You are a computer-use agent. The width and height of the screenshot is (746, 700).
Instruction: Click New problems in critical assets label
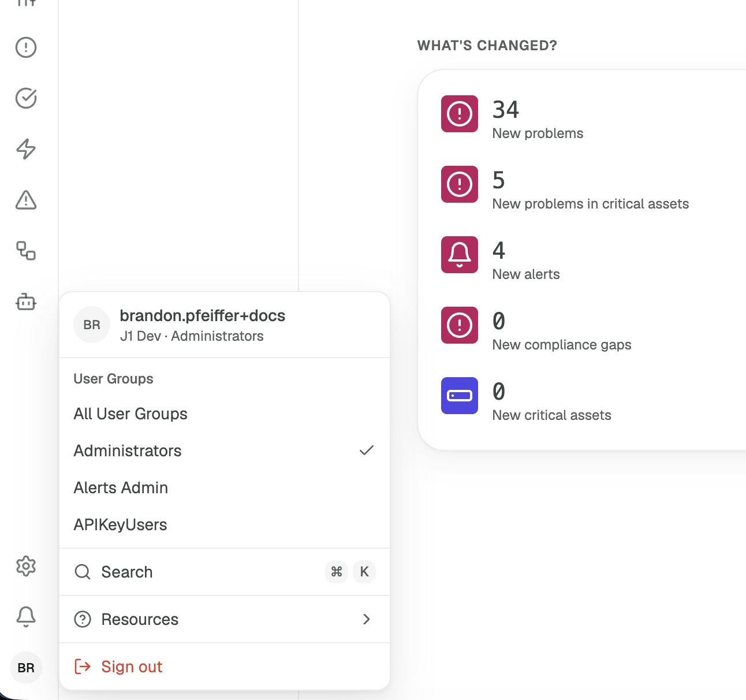(x=591, y=204)
